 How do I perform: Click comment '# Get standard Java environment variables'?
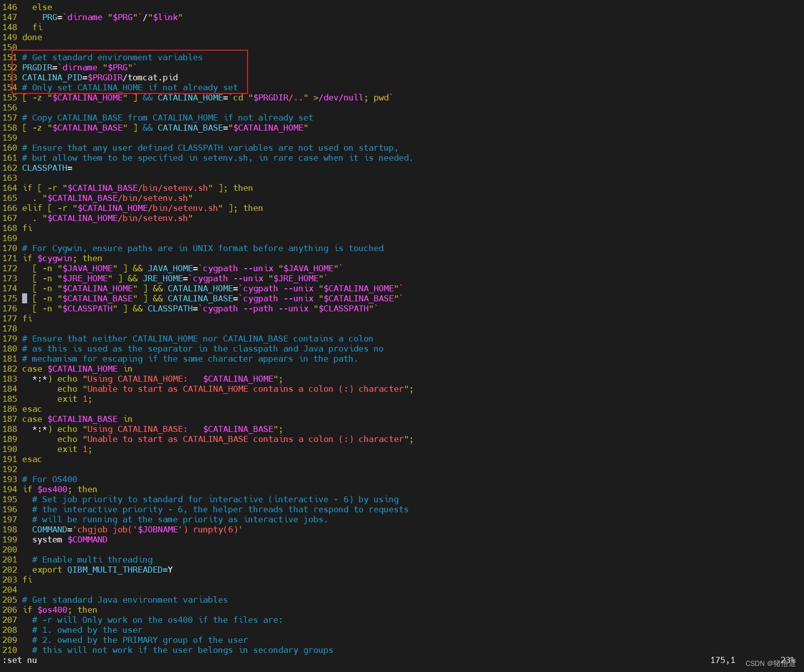point(125,600)
